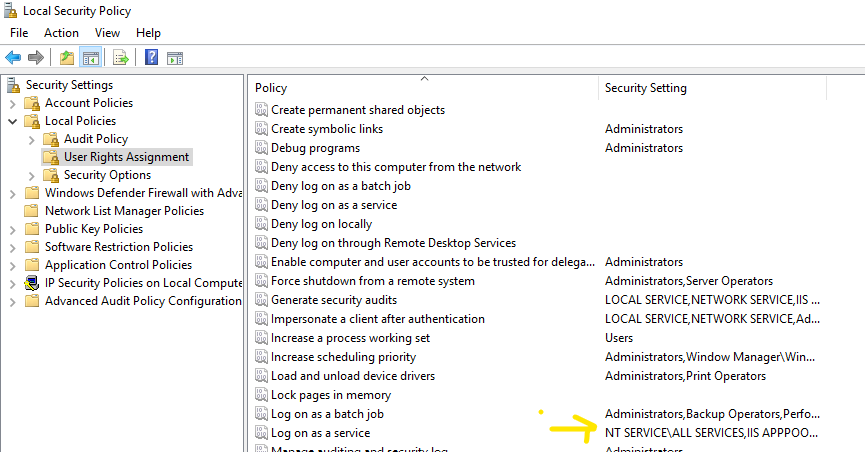This screenshot has height=452, width=865.
Task: Click the Back arrow toolbar icon
Action: click(x=13, y=57)
